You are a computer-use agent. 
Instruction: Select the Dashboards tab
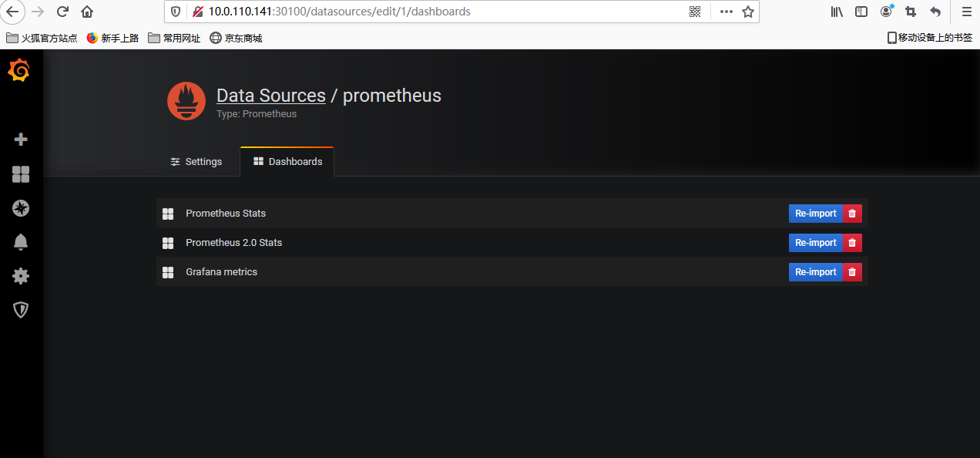(287, 162)
